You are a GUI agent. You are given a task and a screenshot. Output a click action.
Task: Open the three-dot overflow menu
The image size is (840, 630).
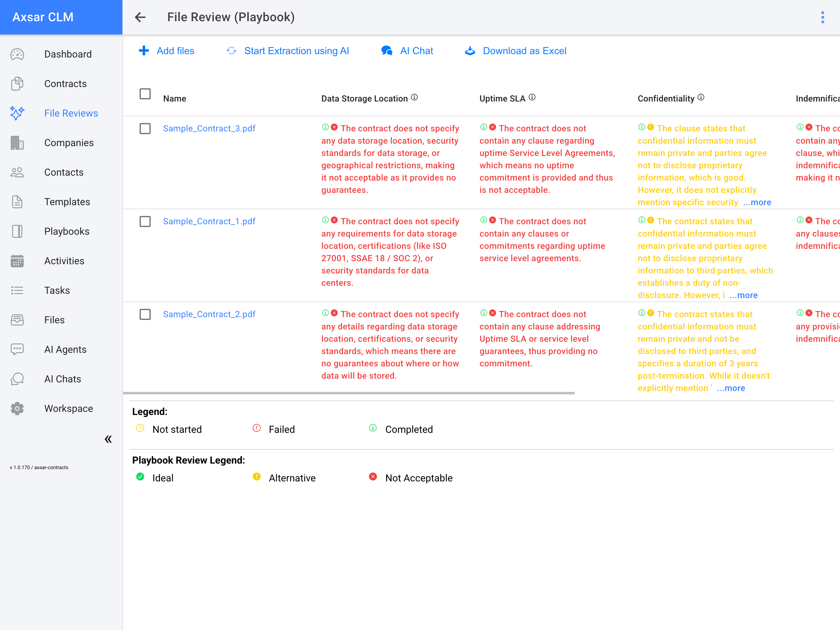pyautogui.click(x=822, y=17)
